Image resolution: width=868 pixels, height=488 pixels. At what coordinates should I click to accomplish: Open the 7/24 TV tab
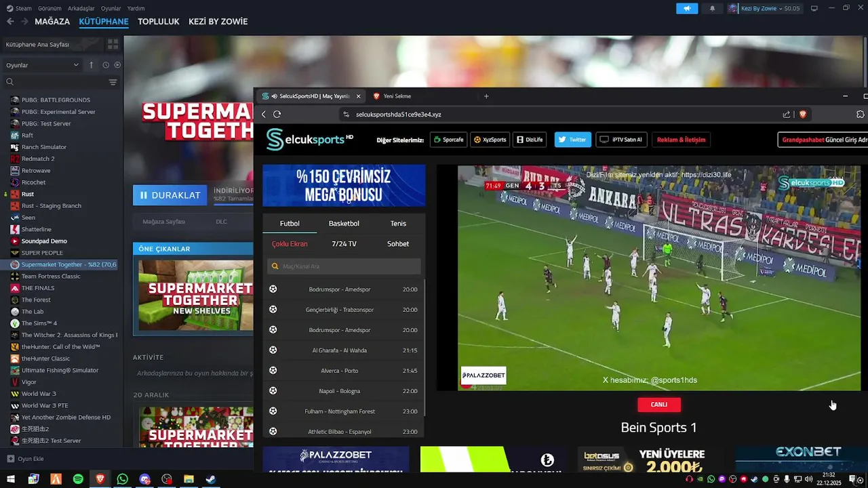tap(344, 244)
